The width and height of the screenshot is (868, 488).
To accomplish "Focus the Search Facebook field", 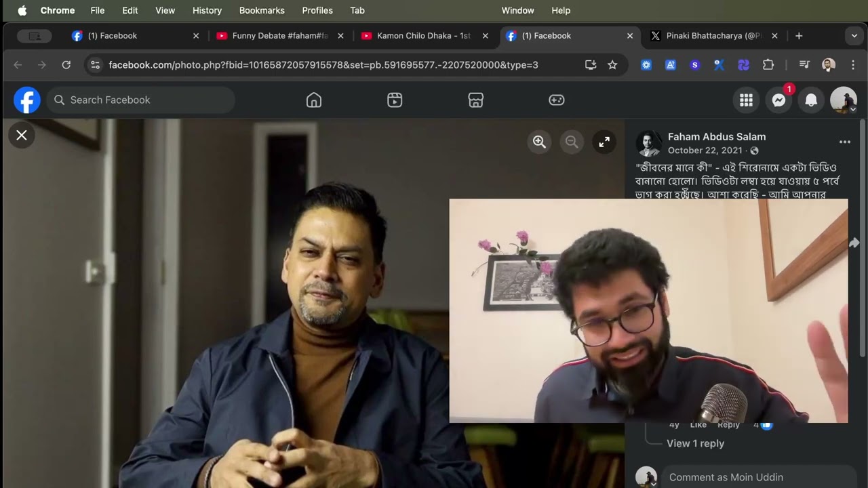I will point(141,100).
